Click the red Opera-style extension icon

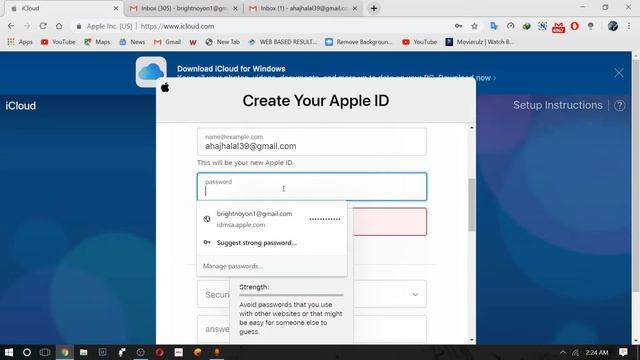(x=575, y=26)
